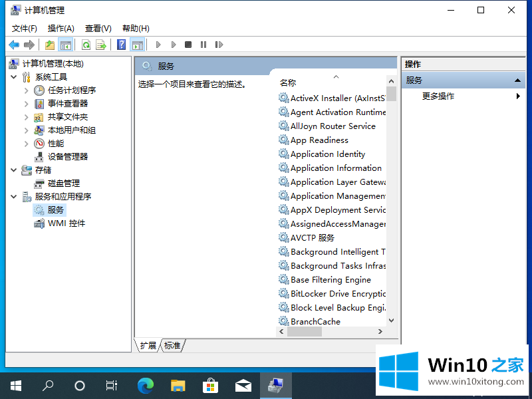Click the horizontal scroll right arrow
The height and width of the screenshot is (399, 532).
click(380, 331)
